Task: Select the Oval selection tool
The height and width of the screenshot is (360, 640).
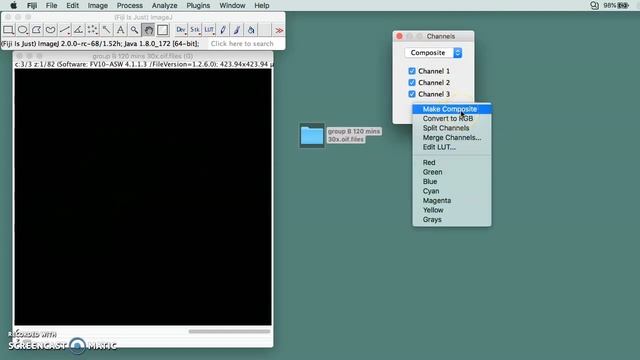Action: [x=22, y=30]
